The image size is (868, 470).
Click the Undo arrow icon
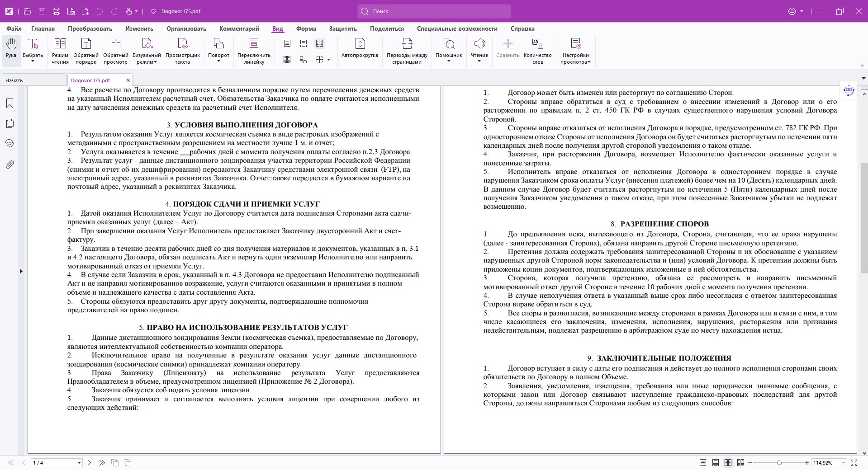(100, 11)
